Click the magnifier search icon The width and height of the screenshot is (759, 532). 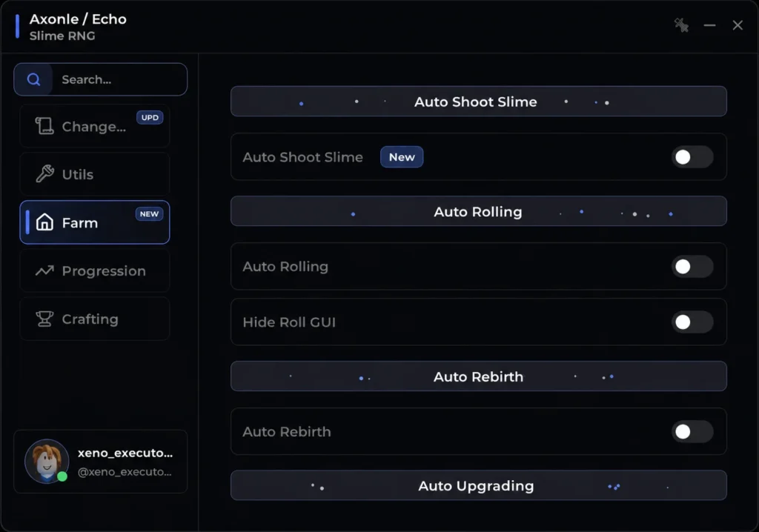(33, 79)
